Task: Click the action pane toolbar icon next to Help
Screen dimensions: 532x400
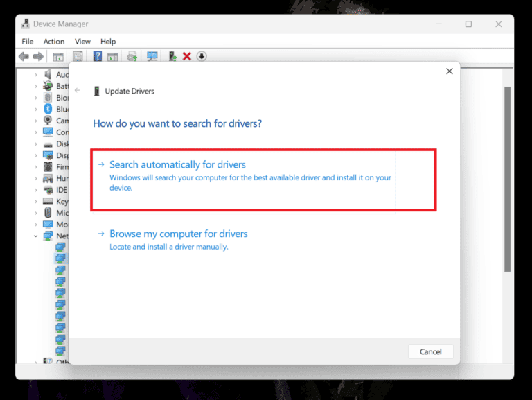Action: pos(113,57)
